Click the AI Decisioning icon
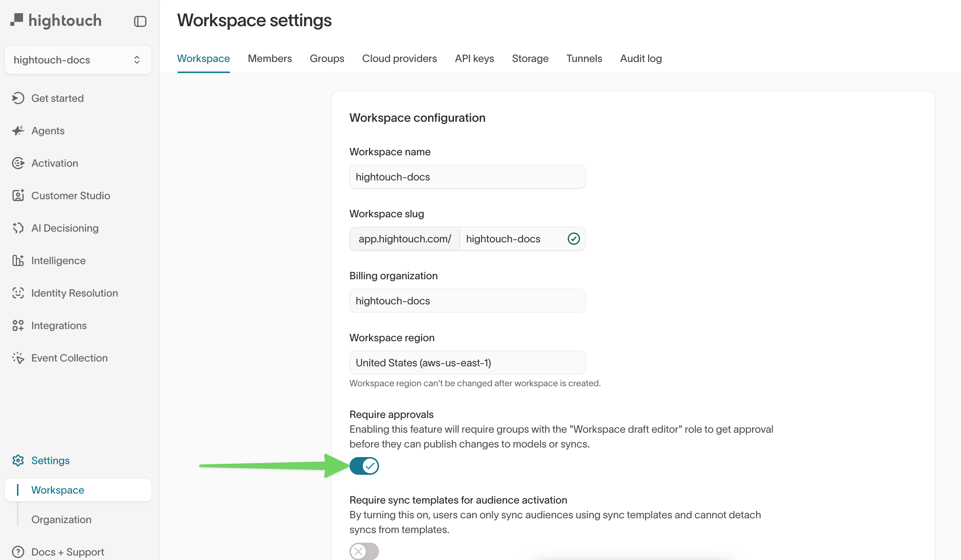This screenshot has height=560, width=961. (x=18, y=228)
